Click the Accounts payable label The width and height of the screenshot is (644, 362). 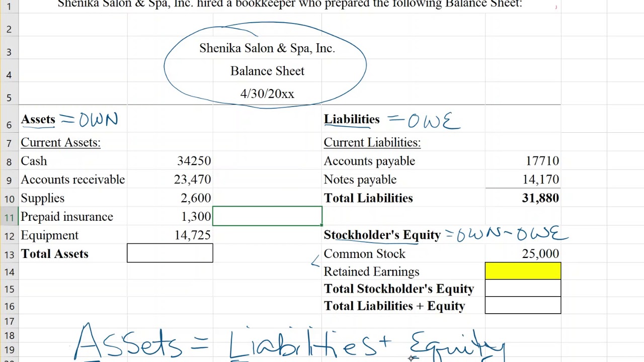369,161
